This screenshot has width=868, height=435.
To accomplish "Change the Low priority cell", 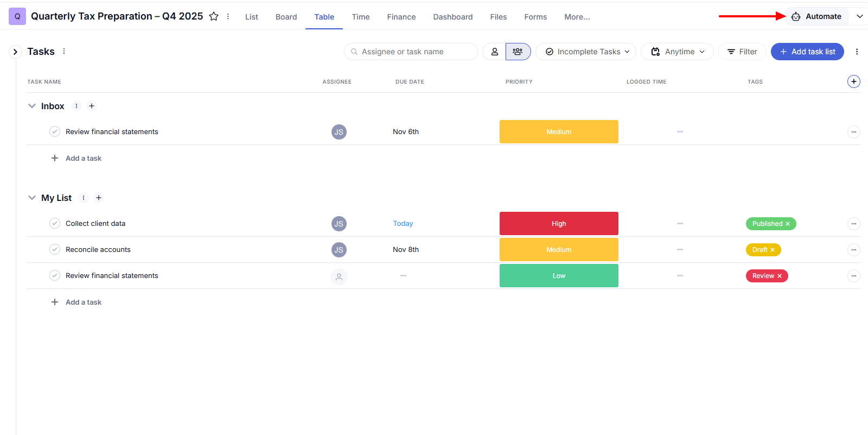I will [559, 276].
